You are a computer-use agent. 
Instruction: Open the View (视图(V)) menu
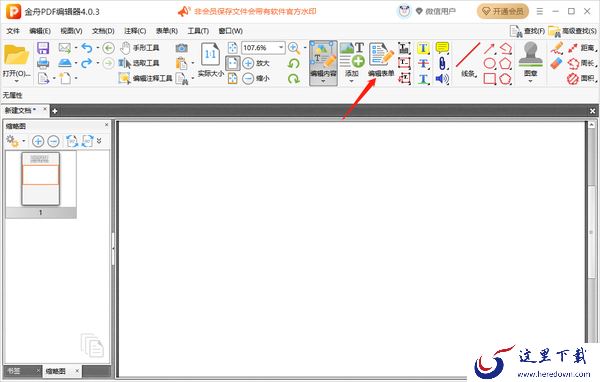(72, 31)
